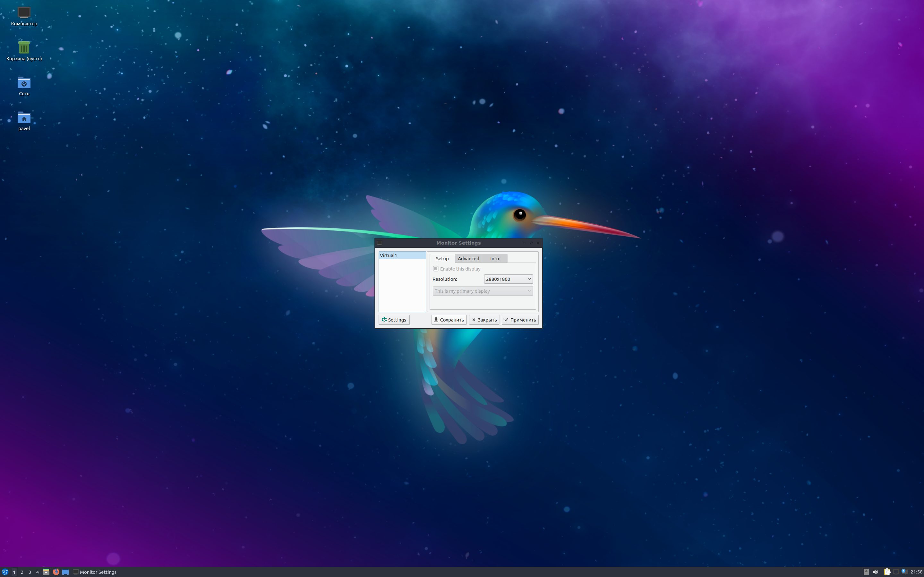Switch to the Advanced tab
The image size is (924, 577).
pyautogui.click(x=468, y=258)
